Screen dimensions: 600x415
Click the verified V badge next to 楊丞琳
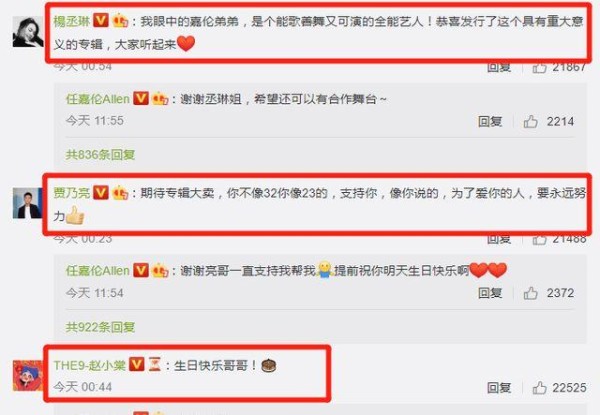coord(101,21)
